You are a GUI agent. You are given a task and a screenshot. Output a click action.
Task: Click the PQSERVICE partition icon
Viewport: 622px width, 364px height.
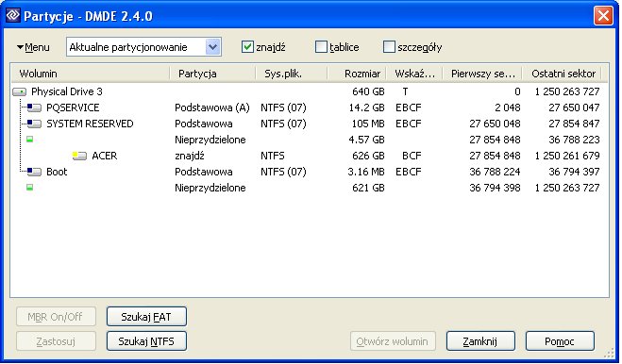34,108
